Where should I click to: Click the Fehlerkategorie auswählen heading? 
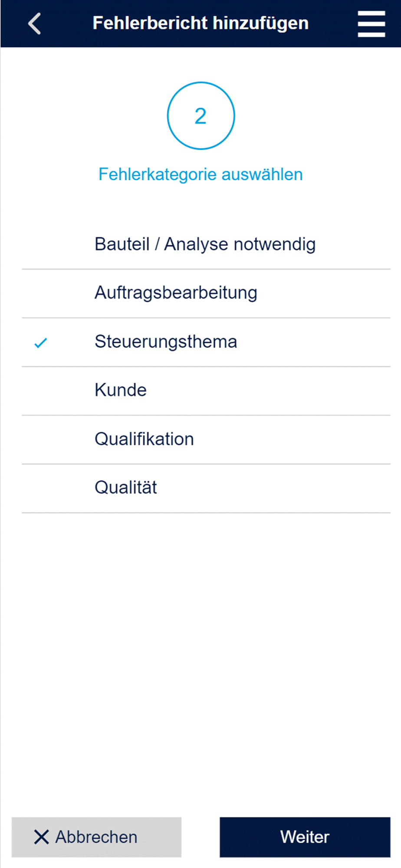(200, 174)
